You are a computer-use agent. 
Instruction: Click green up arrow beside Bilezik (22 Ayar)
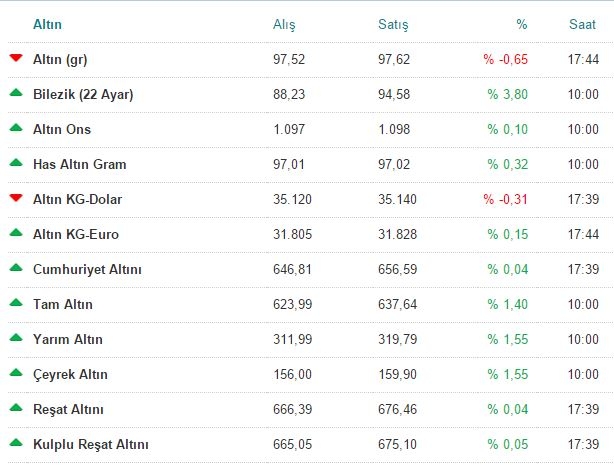tap(16, 93)
